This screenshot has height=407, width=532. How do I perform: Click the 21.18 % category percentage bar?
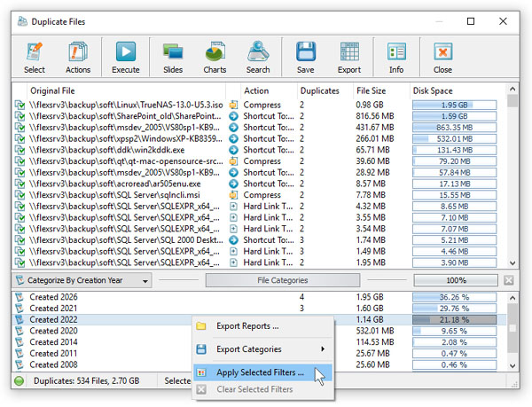[454, 319]
